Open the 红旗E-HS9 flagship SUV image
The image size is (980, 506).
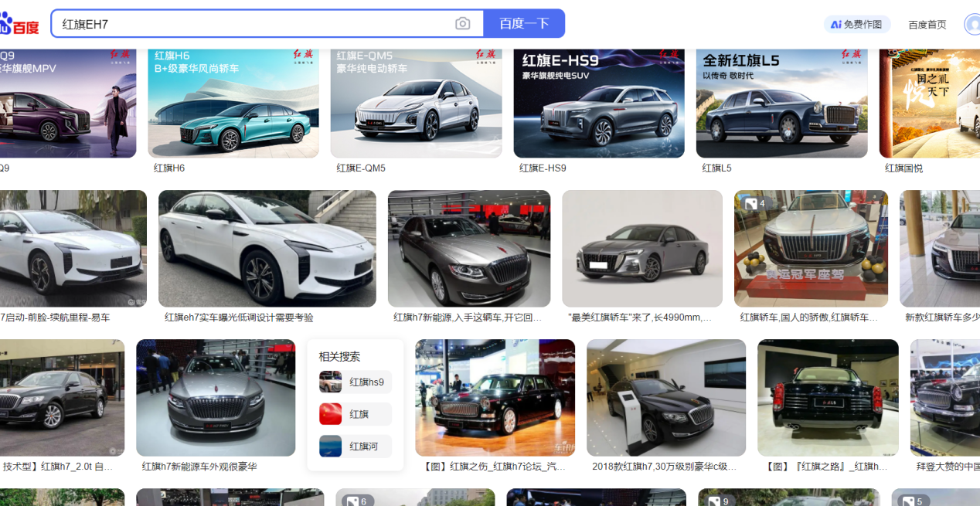tap(598, 102)
